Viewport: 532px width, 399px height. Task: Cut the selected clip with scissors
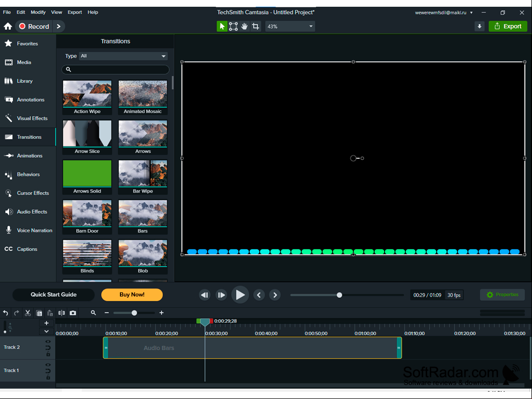(28, 313)
